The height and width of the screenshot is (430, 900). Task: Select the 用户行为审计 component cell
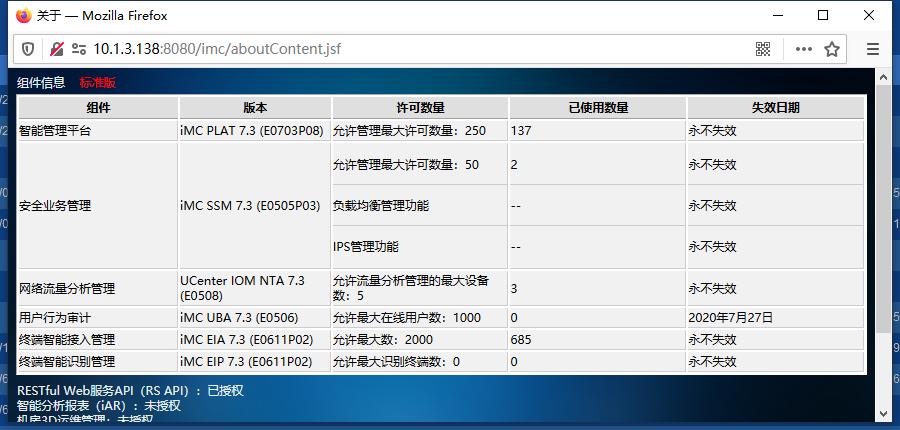98,317
